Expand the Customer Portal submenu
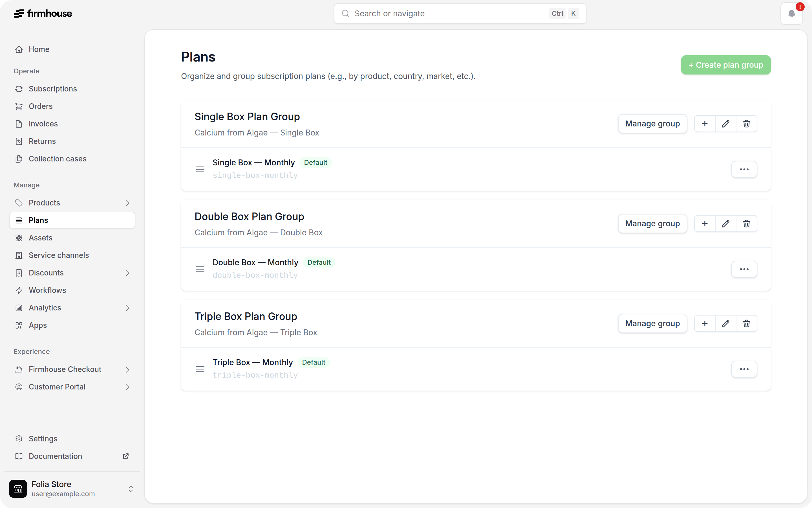This screenshot has height=508, width=812. [x=127, y=387]
